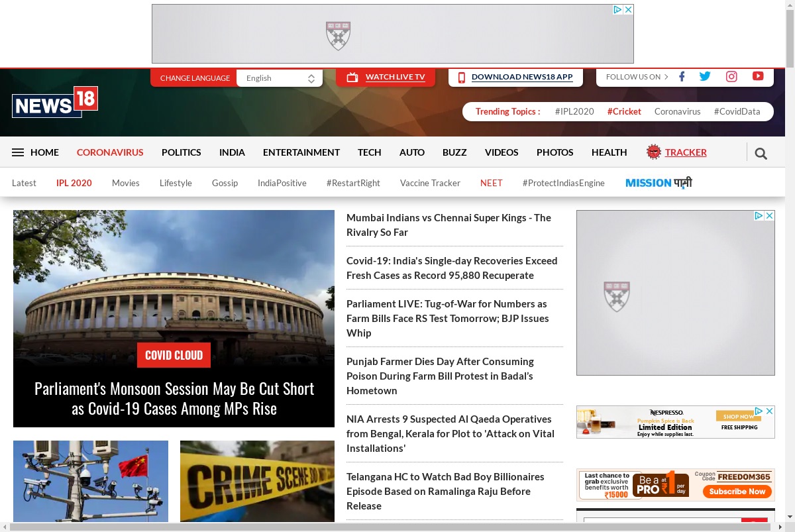Click the WATCH LIVE TV button

tap(386, 78)
